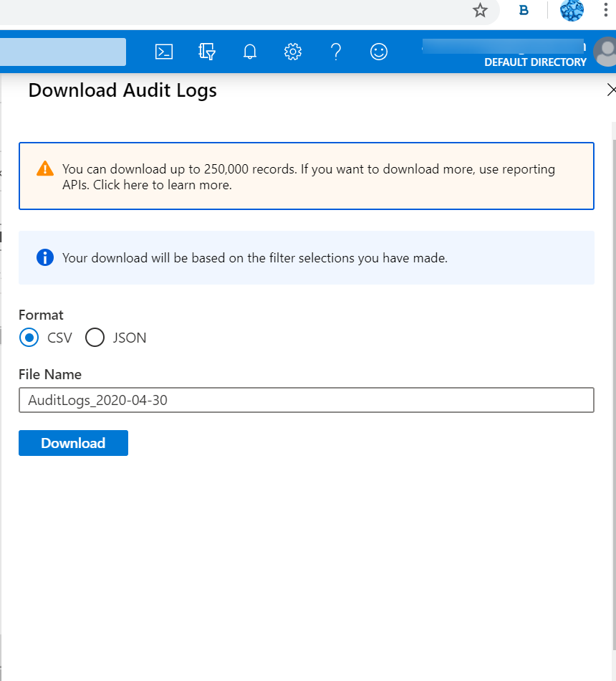Open the portal settings gear
This screenshot has height=681, width=616.
pyautogui.click(x=293, y=52)
